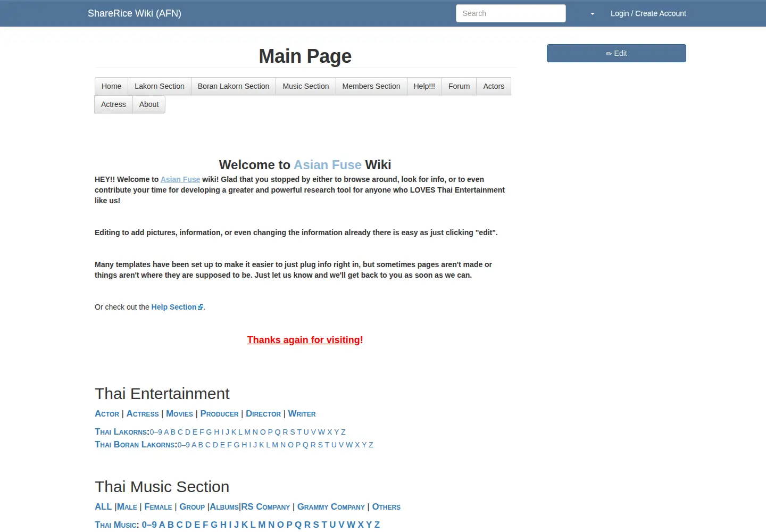Select the Actress tab

(113, 104)
